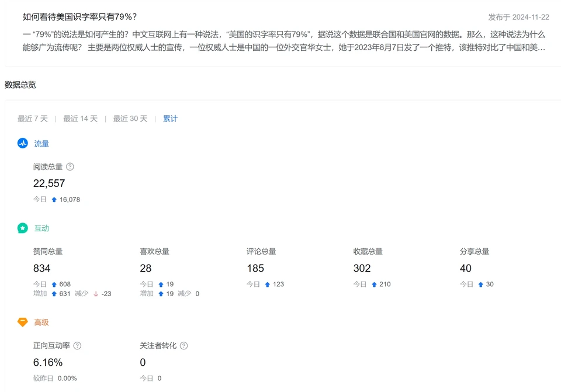The image size is (561, 392).
Task: Click the comments total 185
Action: [x=255, y=268]
